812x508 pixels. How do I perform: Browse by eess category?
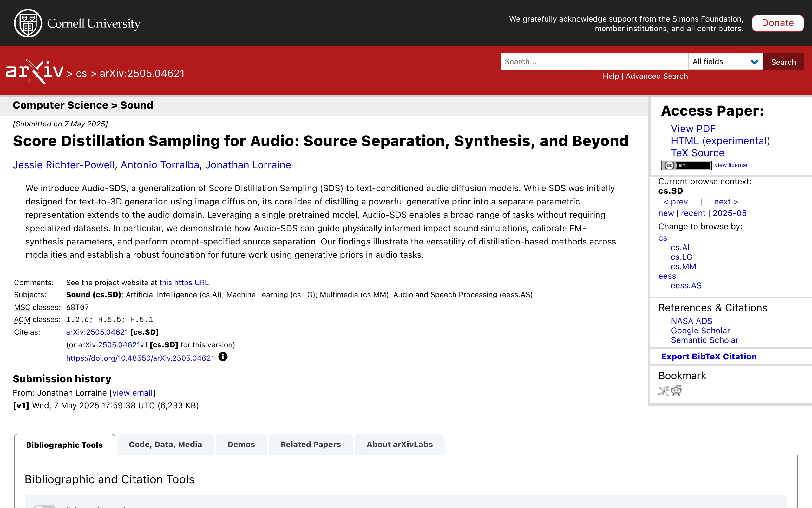point(667,276)
